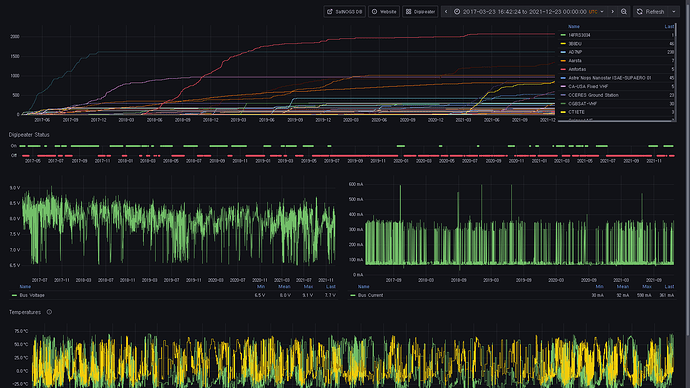The height and width of the screenshot is (388, 690).
Task: Toggle the Astre'Noos Nanostar ISAE-SUPAERO series
Action: [609, 78]
